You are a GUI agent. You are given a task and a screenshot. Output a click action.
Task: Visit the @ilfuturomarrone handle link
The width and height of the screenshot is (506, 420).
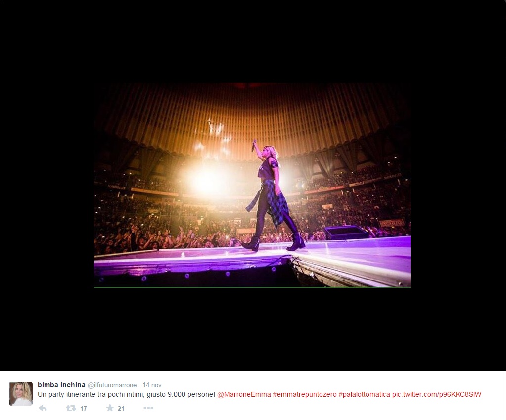pyautogui.click(x=112, y=385)
